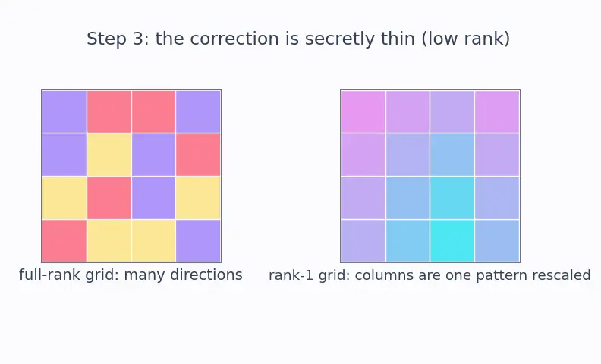This screenshot has height=364, width=601.
Task: Pick the purple cell in third row of full-rank grid
Action: [x=153, y=198]
